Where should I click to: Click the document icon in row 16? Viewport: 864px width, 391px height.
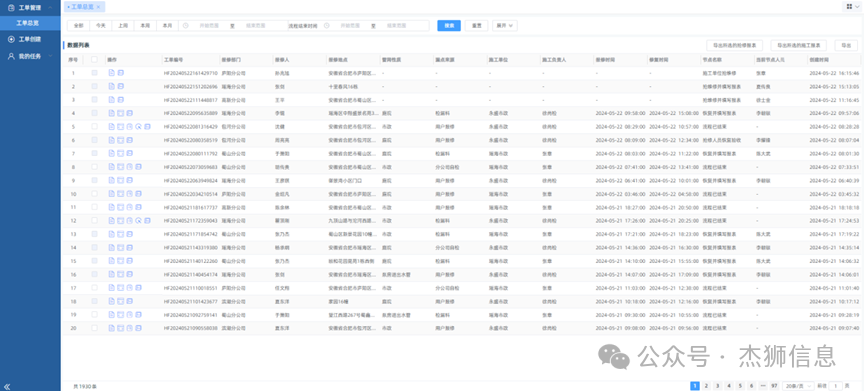111,274
